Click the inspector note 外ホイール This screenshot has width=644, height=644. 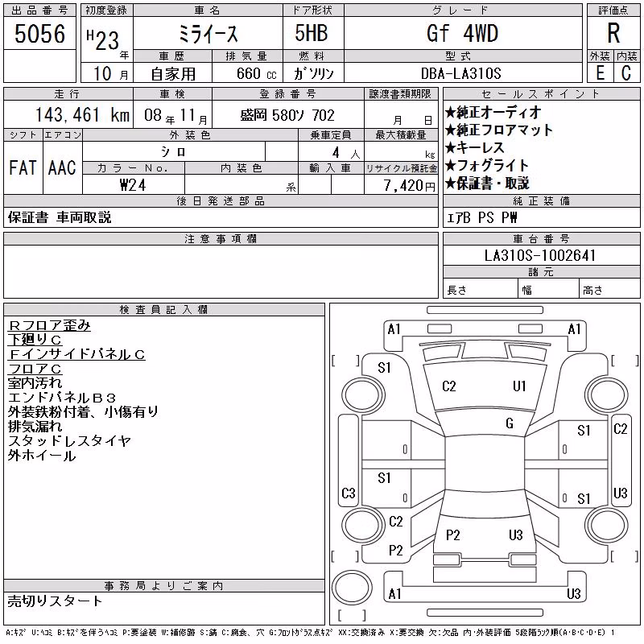[x=42, y=456]
